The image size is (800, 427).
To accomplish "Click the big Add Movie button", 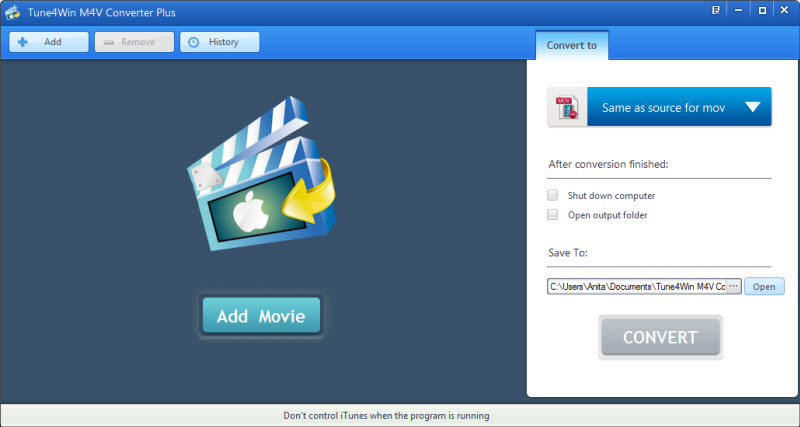I will pos(261,316).
